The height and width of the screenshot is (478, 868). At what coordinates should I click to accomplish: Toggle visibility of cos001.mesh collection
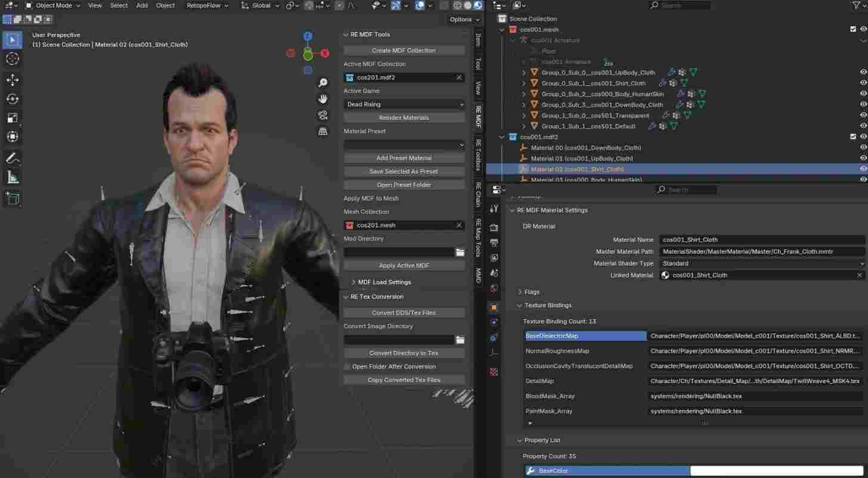tap(863, 29)
